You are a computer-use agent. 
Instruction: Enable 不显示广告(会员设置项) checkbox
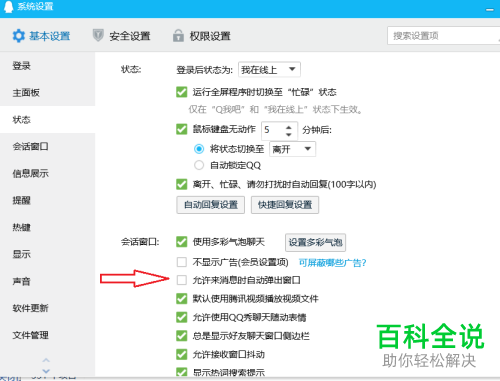point(182,262)
